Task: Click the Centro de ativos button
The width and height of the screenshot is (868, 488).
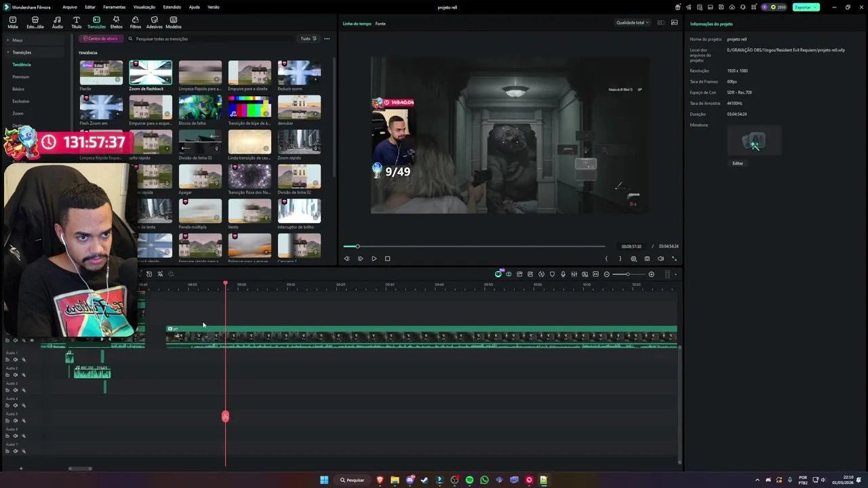Action: tap(100, 39)
